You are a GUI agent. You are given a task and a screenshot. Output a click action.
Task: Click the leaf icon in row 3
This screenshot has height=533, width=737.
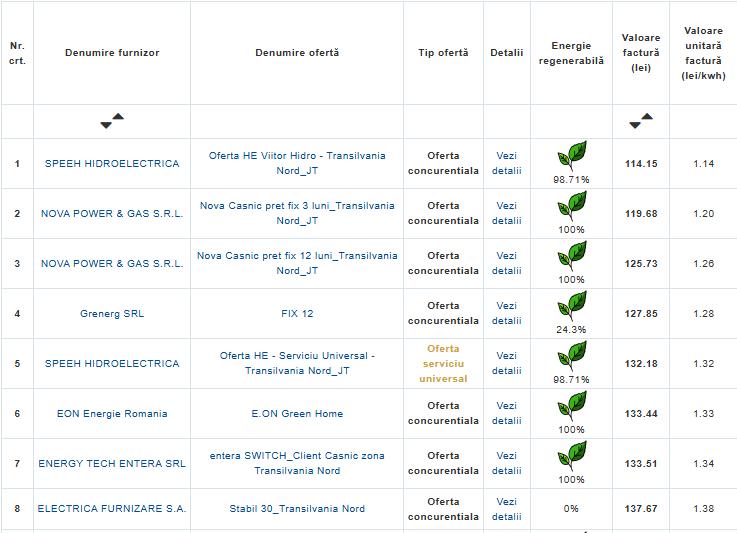(x=571, y=256)
